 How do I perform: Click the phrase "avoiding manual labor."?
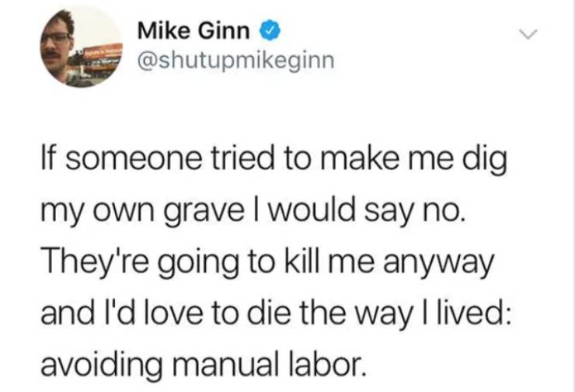coord(203,365)
